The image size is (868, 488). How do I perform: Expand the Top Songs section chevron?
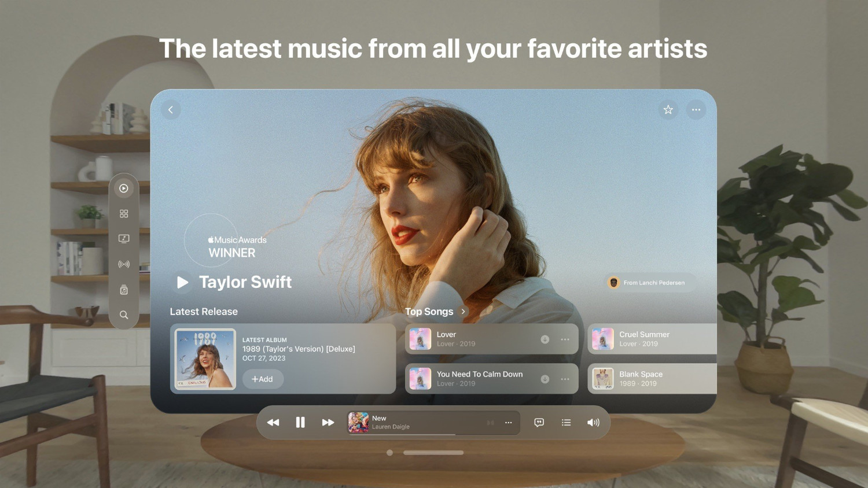[463, 312]
